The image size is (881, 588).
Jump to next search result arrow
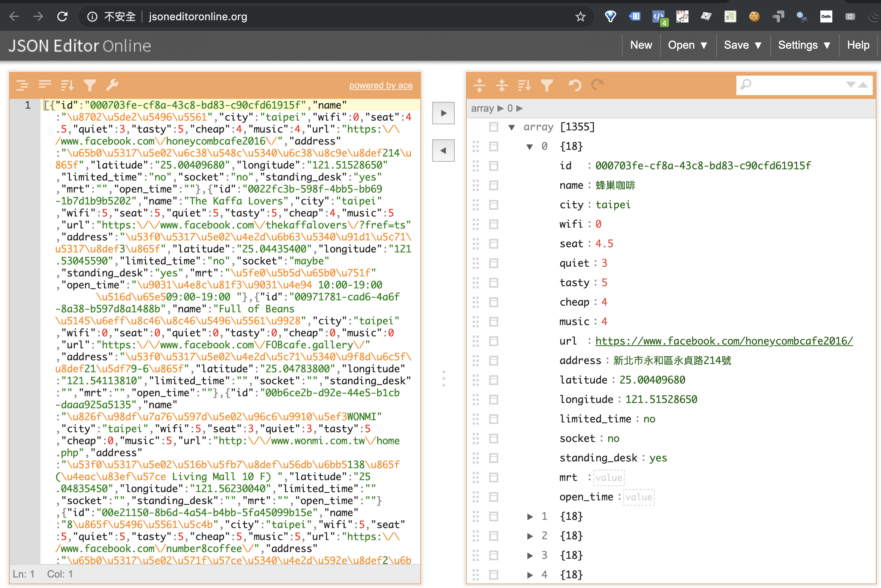click(x=850, y=85)
